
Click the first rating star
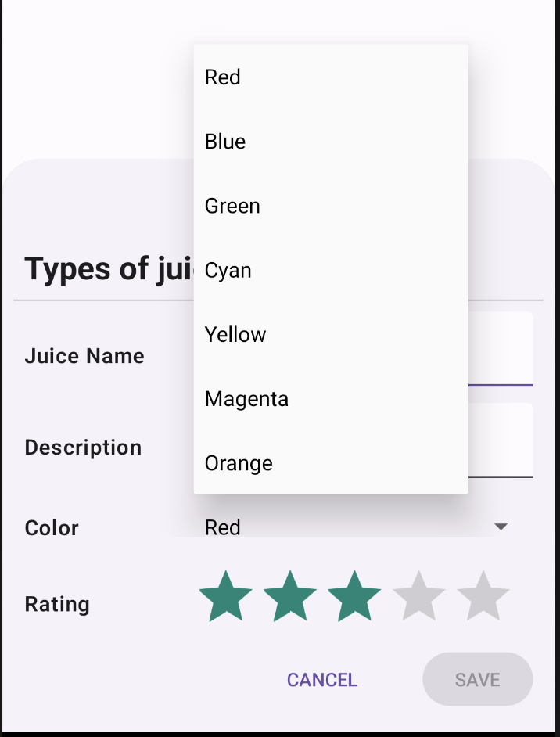[x=224, y=595]
